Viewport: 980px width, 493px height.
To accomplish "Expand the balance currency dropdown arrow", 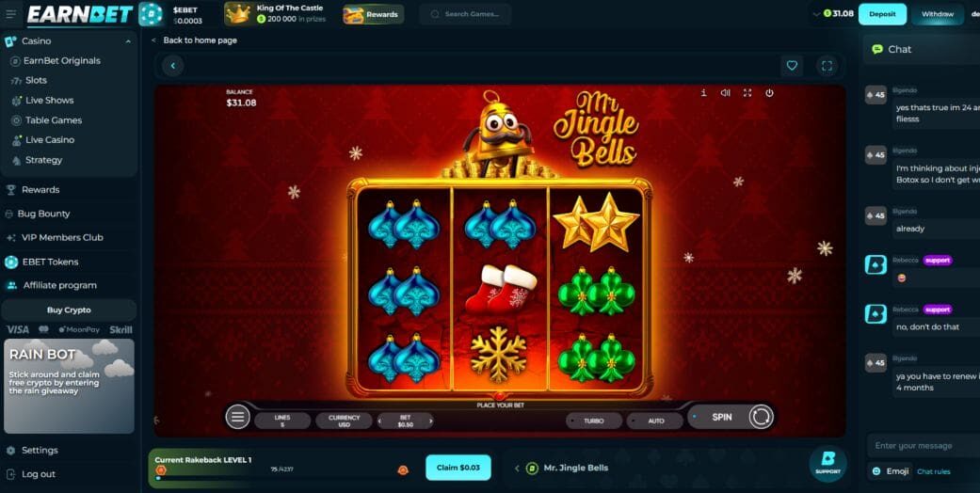I will (x=817, y=14).
